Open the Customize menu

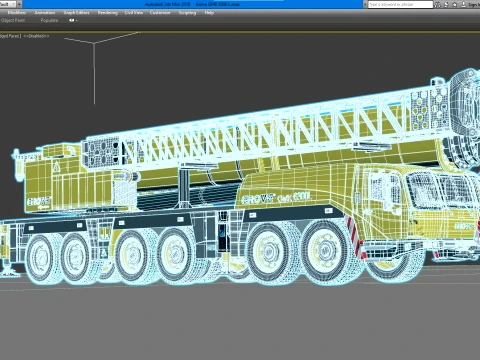(x=160, y=13)
